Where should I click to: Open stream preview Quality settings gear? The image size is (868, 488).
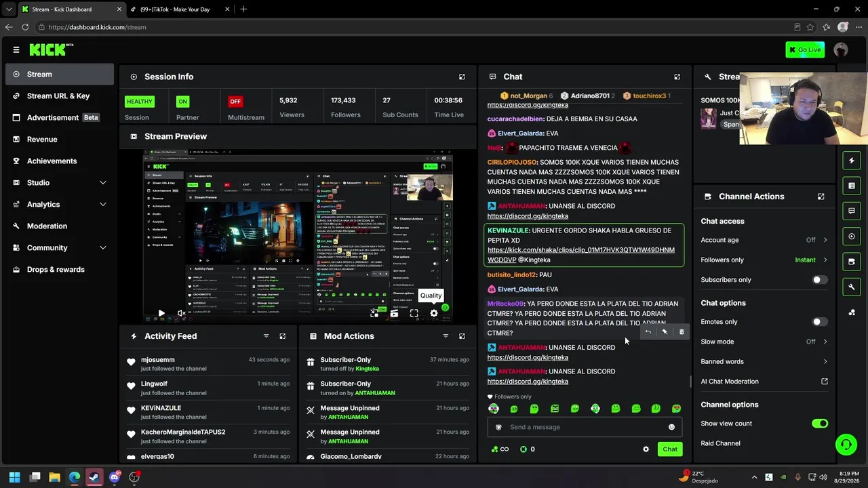(x=434, y=313)
